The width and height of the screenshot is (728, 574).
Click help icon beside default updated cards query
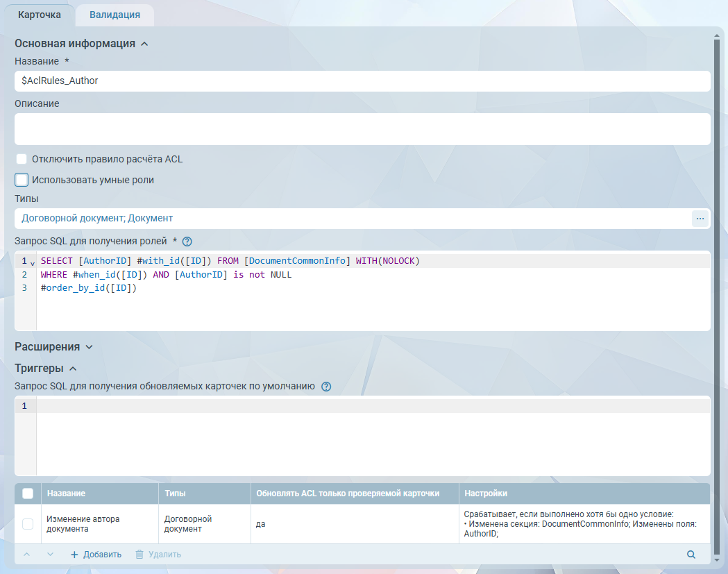tap(326, 387)
